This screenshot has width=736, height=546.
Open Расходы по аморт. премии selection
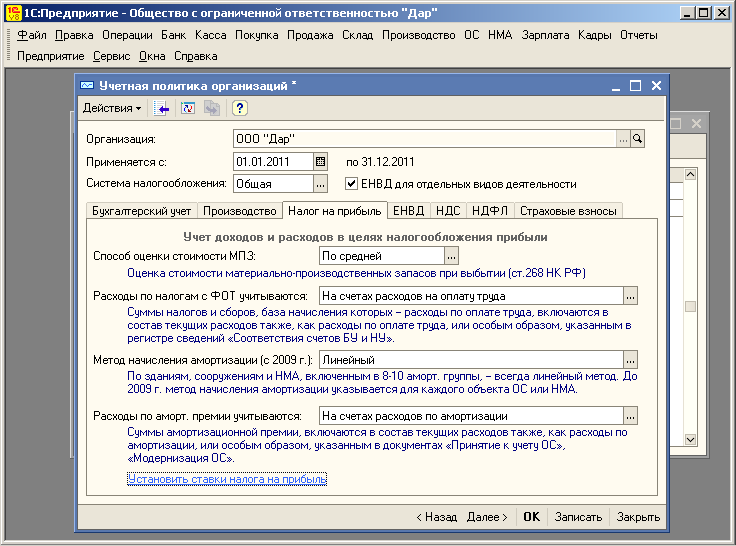tap(630, 416)
